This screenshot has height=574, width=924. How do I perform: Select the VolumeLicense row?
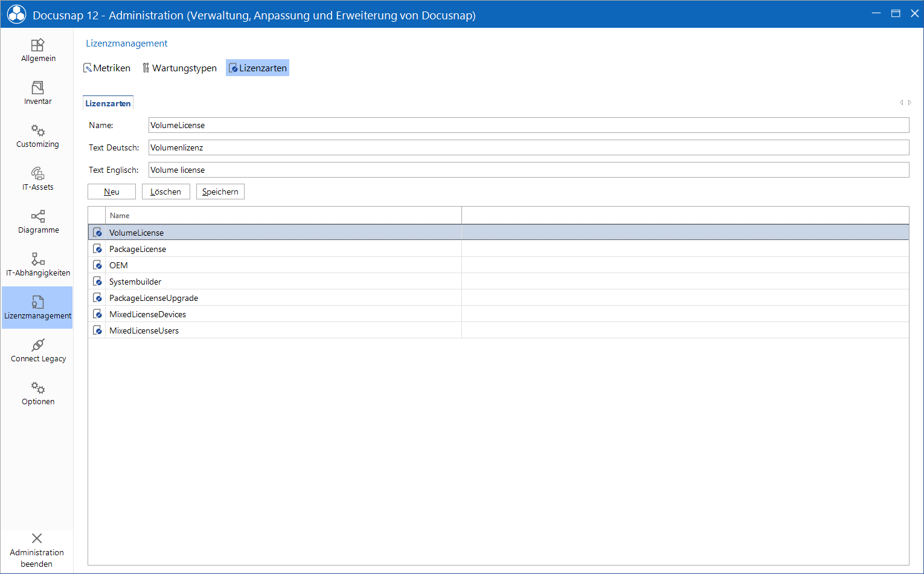point(498,232)
